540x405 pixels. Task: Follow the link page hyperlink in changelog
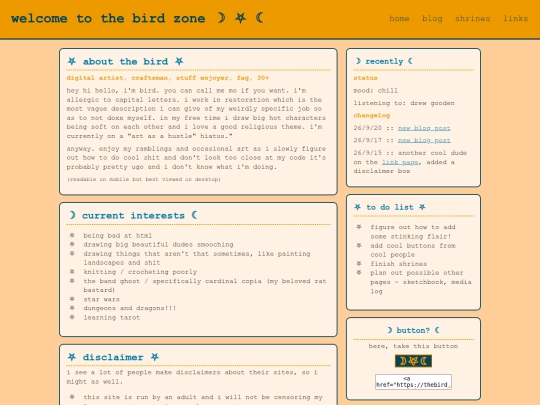(x=400, y=162)
